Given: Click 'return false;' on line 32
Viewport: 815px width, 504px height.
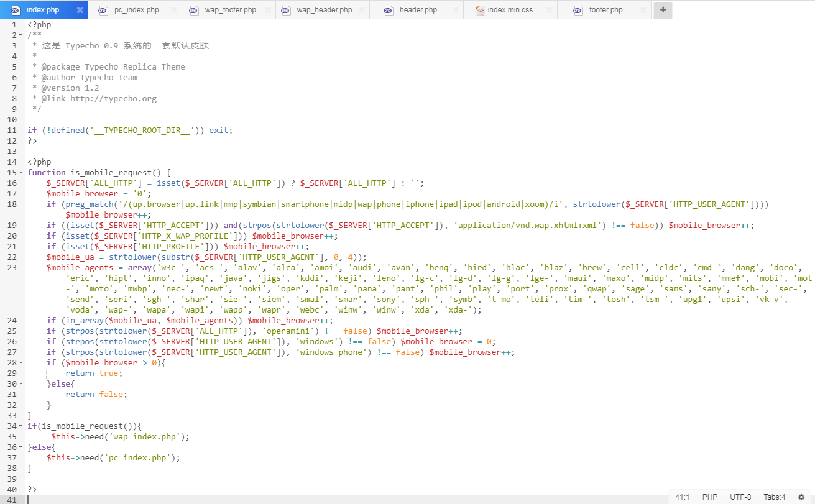Looking at the screenshot, I should click(x=96, y=395).
